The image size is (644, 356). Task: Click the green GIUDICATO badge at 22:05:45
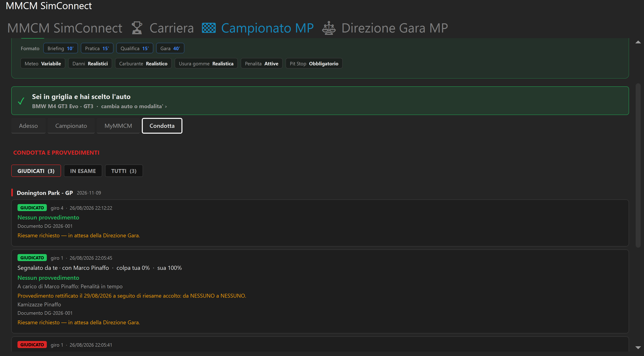32,258
